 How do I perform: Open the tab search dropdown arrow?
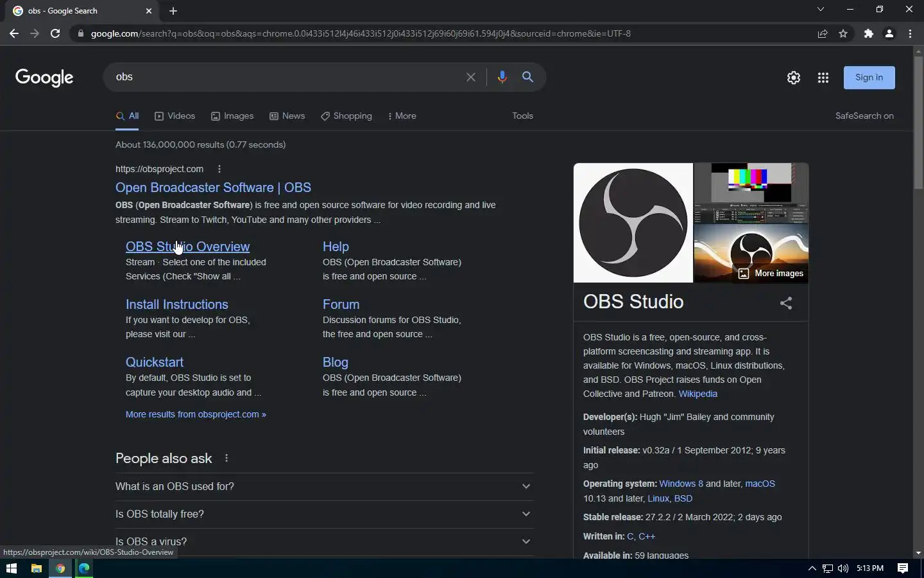tap(820, 10)
